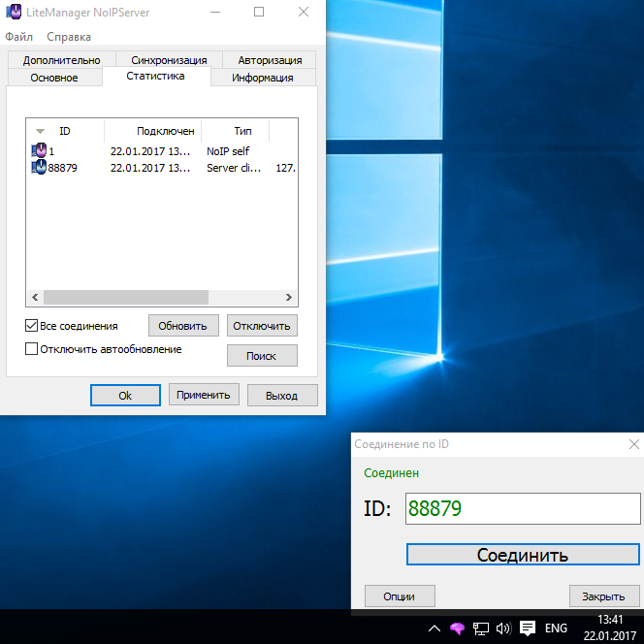Click the 'Обновить' button

[x=183, y=326]
